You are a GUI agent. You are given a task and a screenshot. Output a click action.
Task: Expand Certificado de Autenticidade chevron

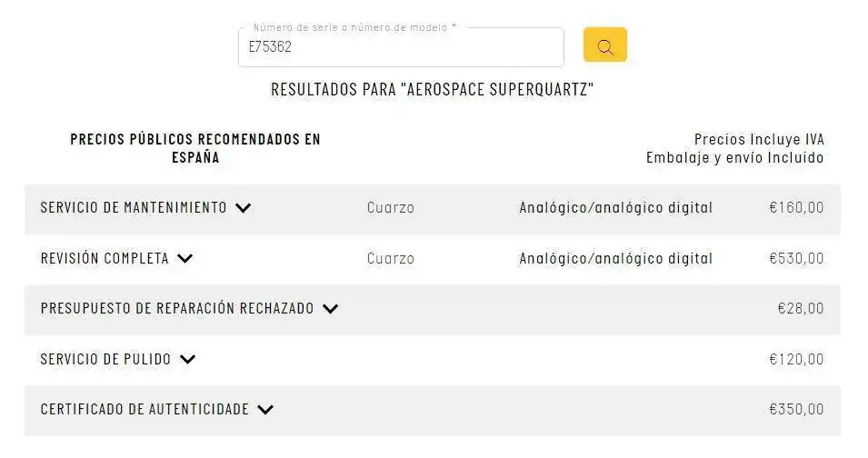265,410
